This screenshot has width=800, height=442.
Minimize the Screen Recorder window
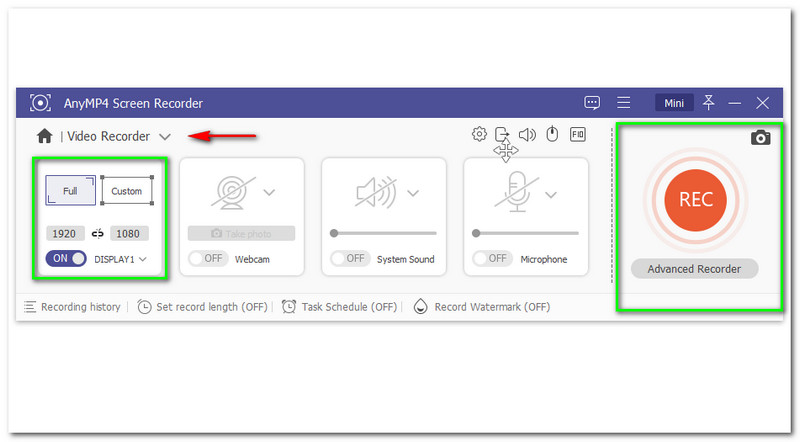(735, 103)
